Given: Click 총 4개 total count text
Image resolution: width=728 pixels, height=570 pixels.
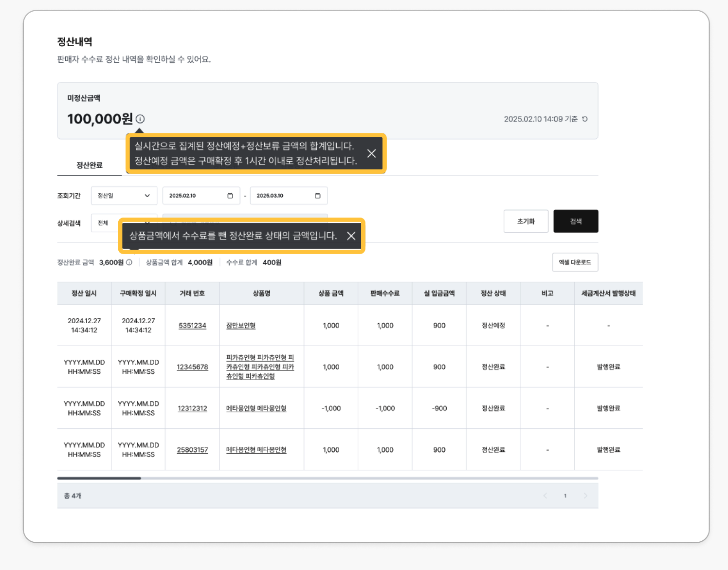Looking at the screenshot, I should point(73,496).
